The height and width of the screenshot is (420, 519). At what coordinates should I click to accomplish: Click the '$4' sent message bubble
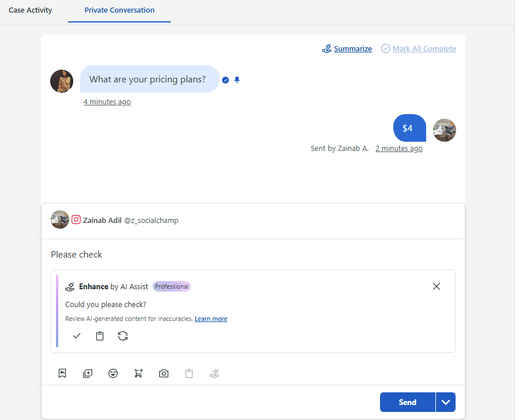(409, 128)
